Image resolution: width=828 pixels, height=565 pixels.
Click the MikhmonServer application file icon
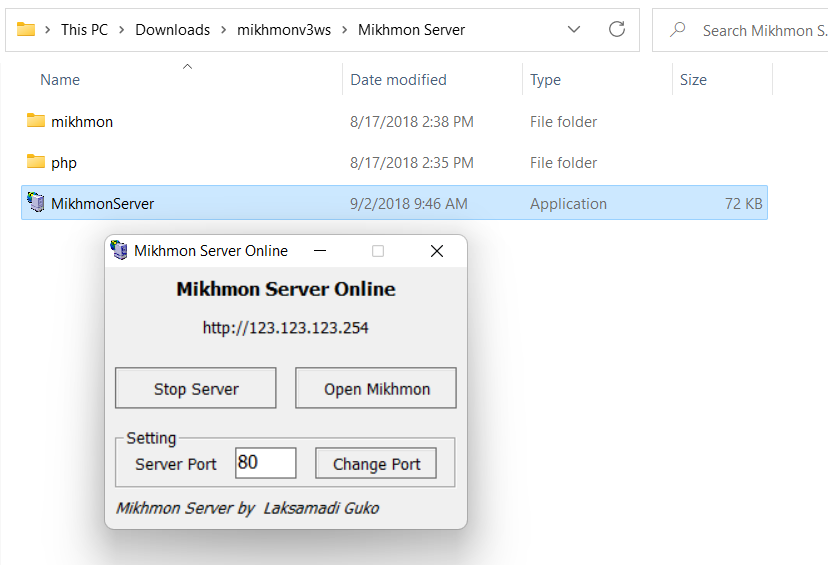coord(36,203)
